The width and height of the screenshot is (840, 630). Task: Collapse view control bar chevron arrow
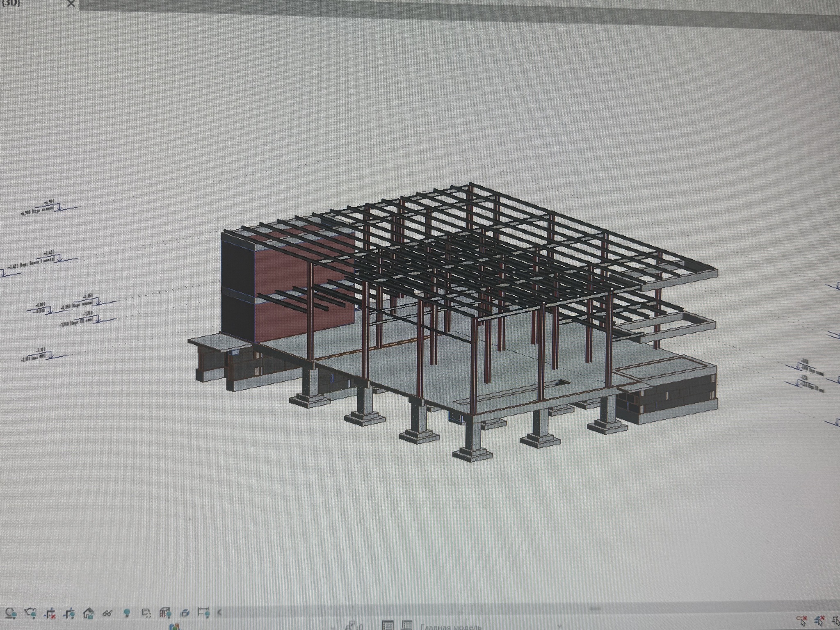pyautogui.click(x=219, y=613)
